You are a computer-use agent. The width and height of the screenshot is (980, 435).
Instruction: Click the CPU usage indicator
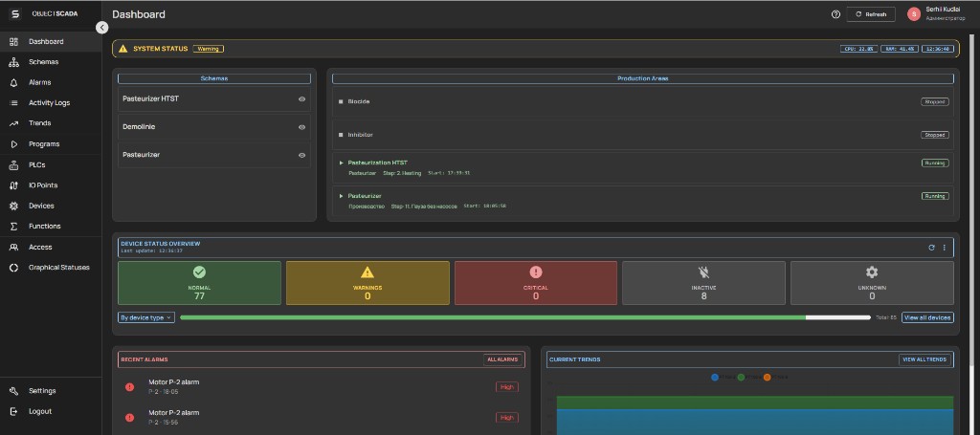(x=858, y=49)
